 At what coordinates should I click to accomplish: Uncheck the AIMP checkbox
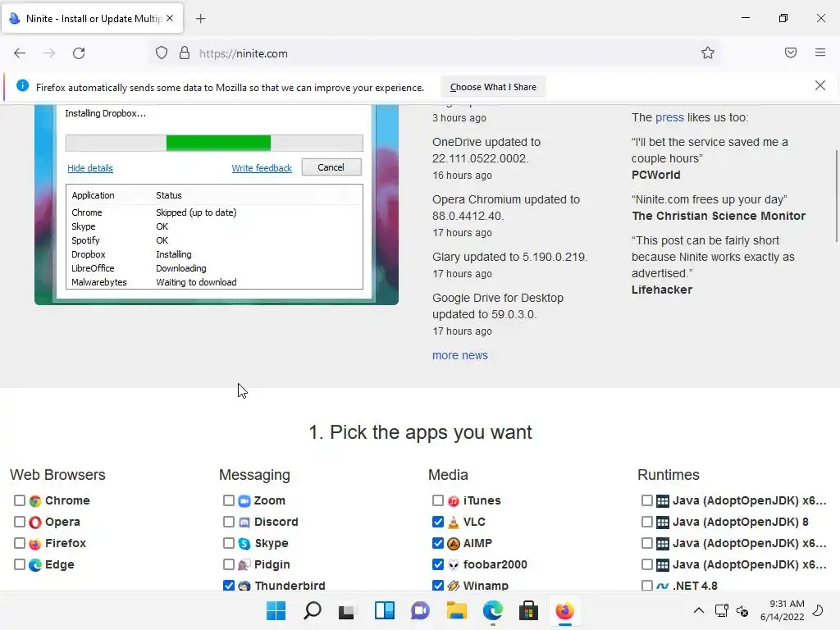pos(438,543)
